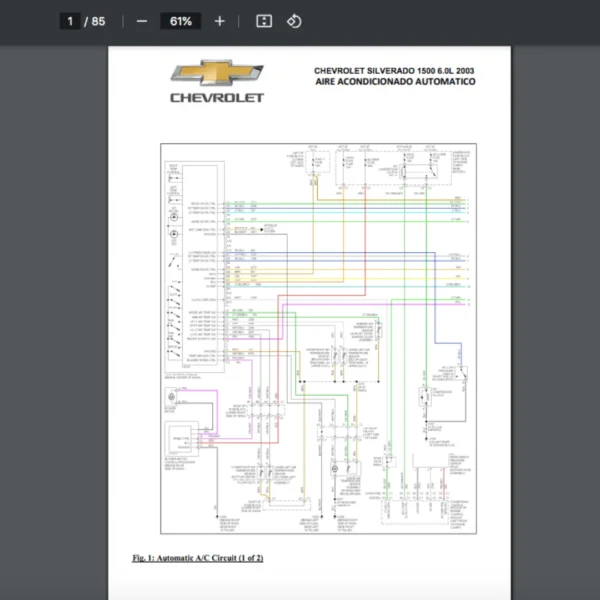
Task: Click the fit to page icon
Action: [264, 21]
